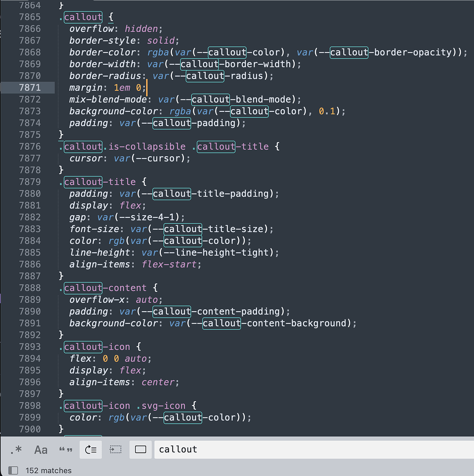Enable whole word search option
474x476 pixels.
pyautogui.click(x=66, y=449)
